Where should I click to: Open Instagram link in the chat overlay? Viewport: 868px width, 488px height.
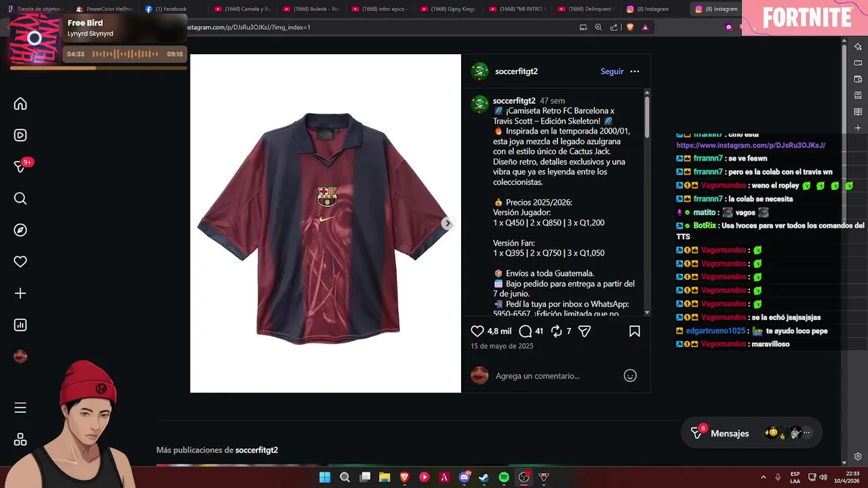point(751,145)
